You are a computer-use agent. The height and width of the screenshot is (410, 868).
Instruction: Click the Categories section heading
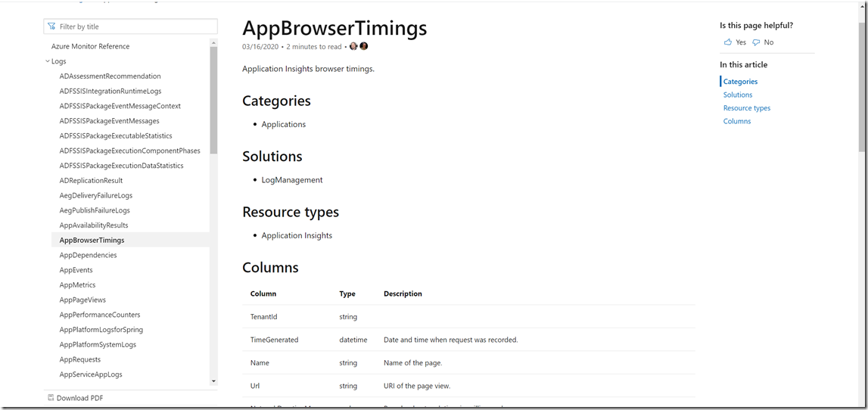pos(276,101)
